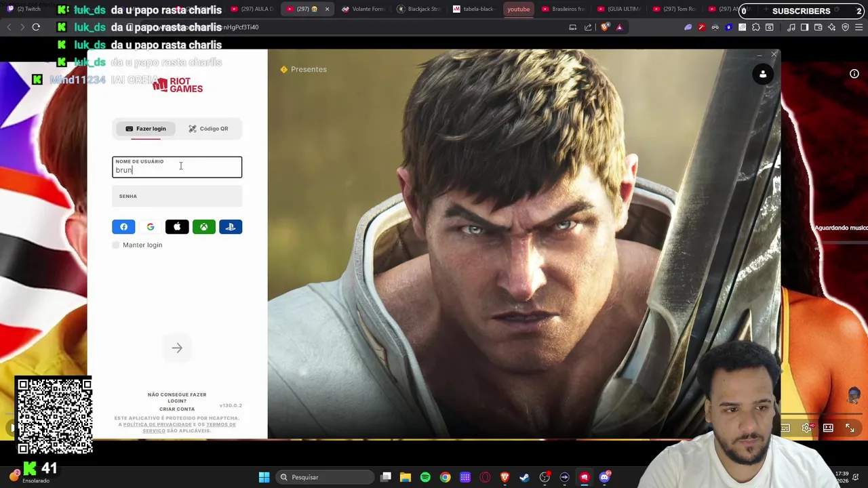Sign in with Google icon
This screenshot has height=488, width=868.
[151, 227]
